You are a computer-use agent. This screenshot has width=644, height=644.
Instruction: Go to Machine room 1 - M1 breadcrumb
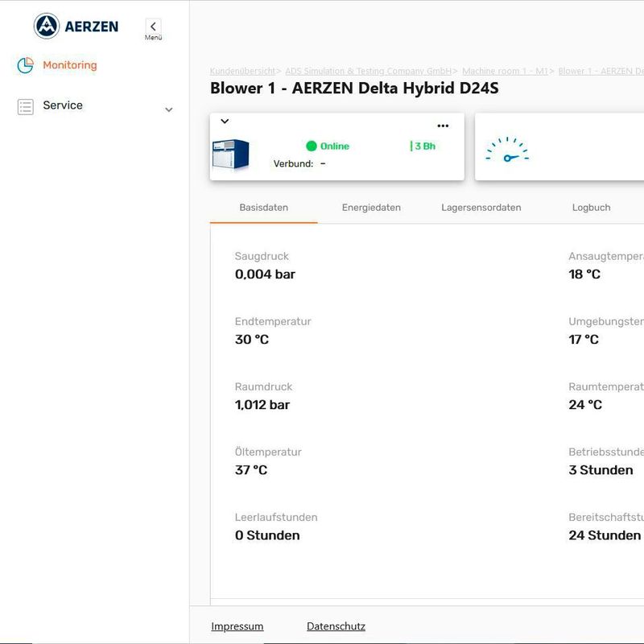click(x=505, y=71)
